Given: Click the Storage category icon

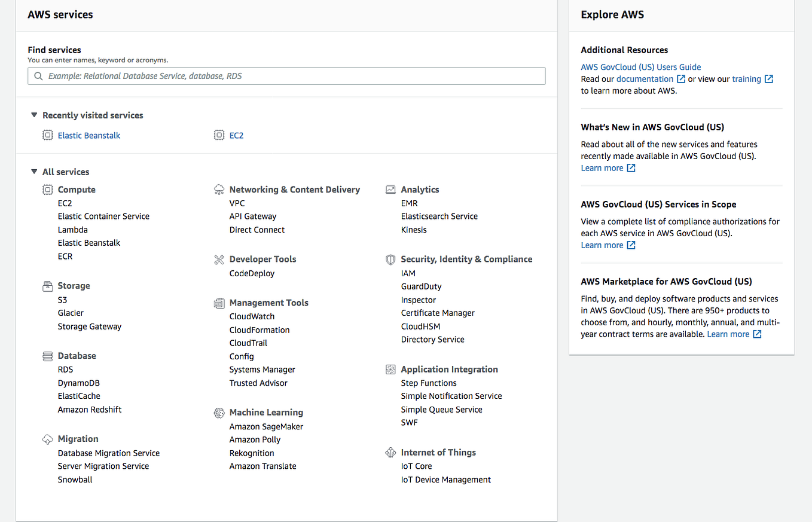Looking at the screenshot, I should 47,286.
